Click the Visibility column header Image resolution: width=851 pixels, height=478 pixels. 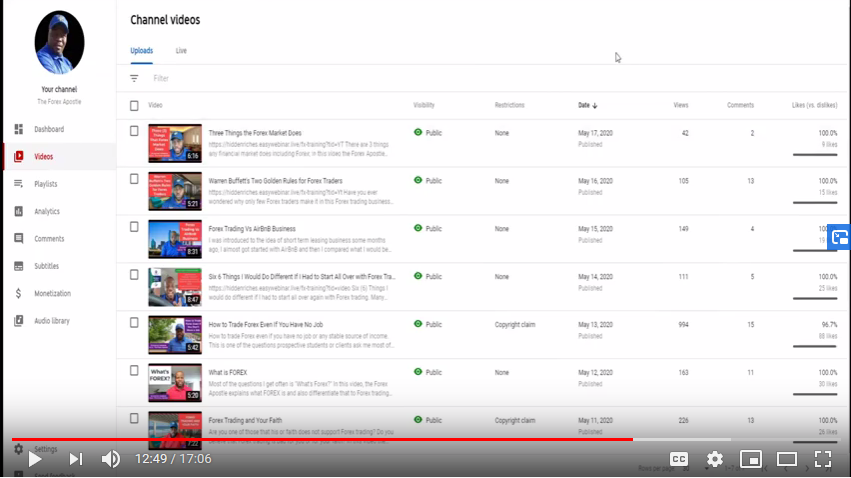(x=424, y=105)
